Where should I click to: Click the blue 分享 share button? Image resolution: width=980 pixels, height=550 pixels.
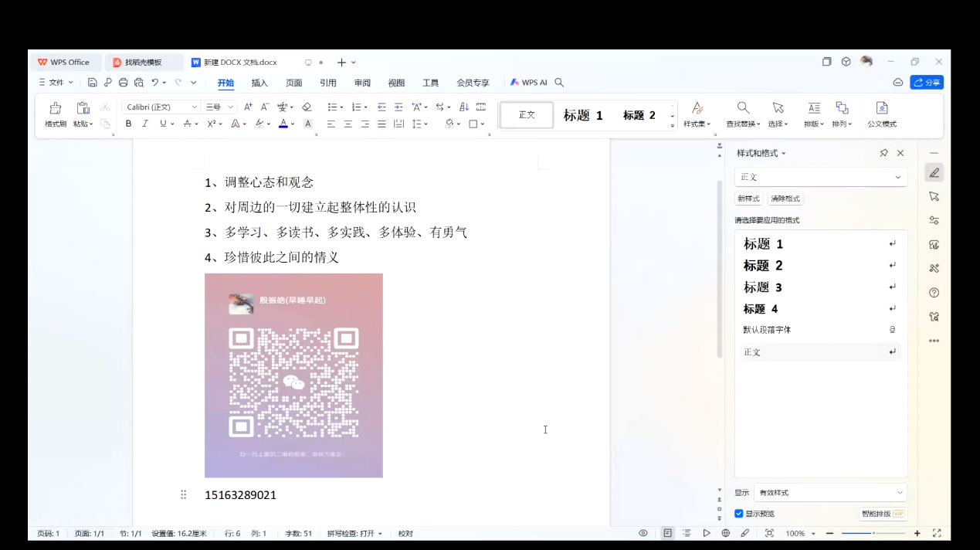click(927, 83)
